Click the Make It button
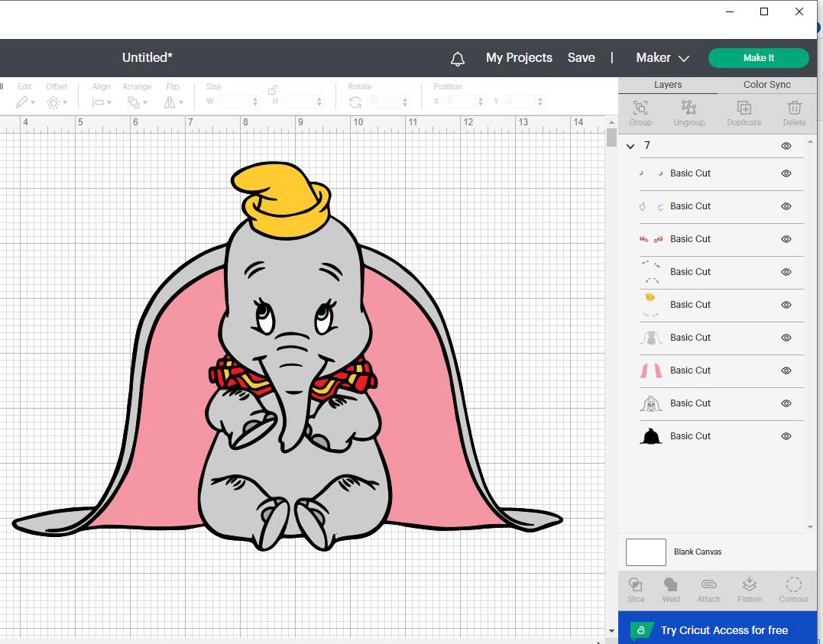This screenshot has width=823, height=644. (759, 58)
